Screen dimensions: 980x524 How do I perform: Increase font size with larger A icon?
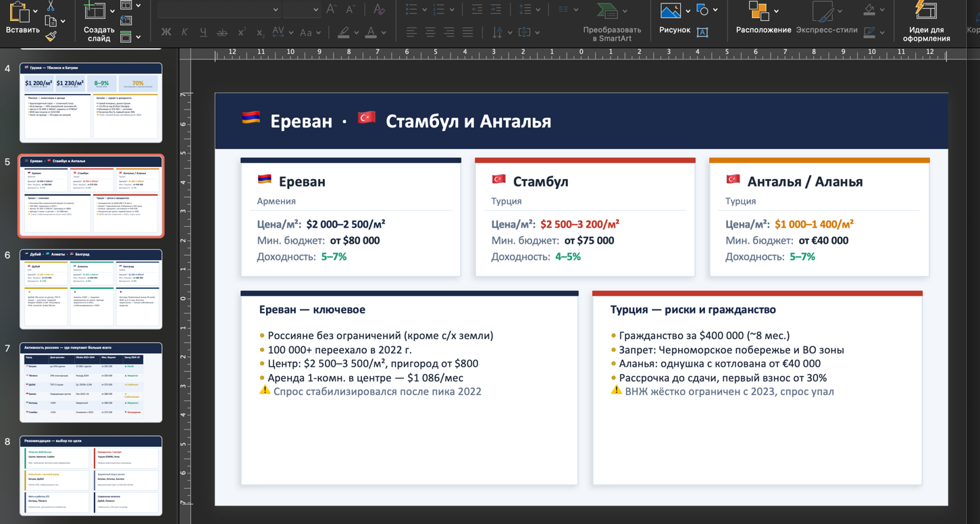tap(331, 9)
